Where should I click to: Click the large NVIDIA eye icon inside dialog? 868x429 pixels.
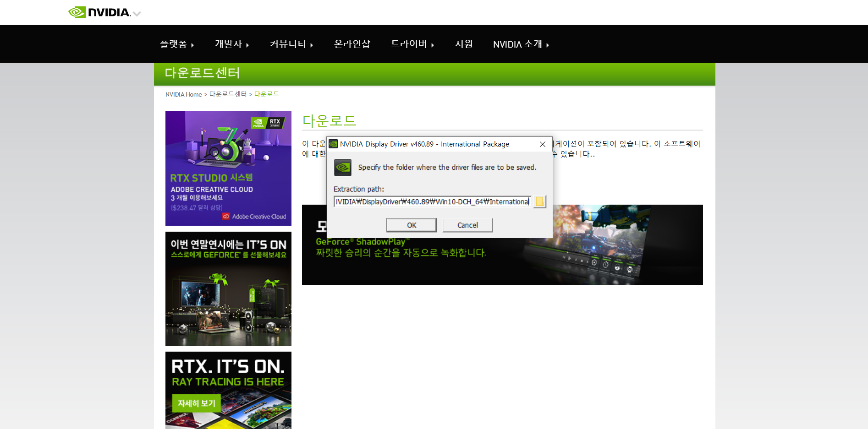(343, 168)
